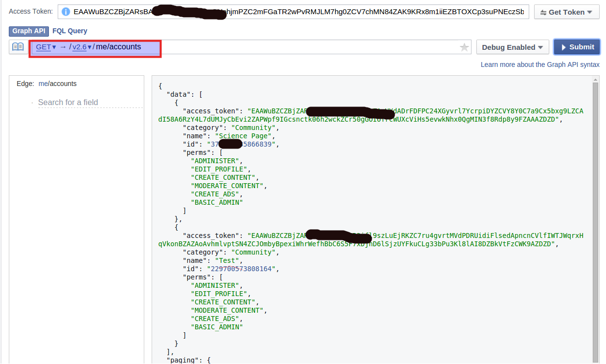Open the GET method dropdown

pyautogui.click(x=46, y=47)
